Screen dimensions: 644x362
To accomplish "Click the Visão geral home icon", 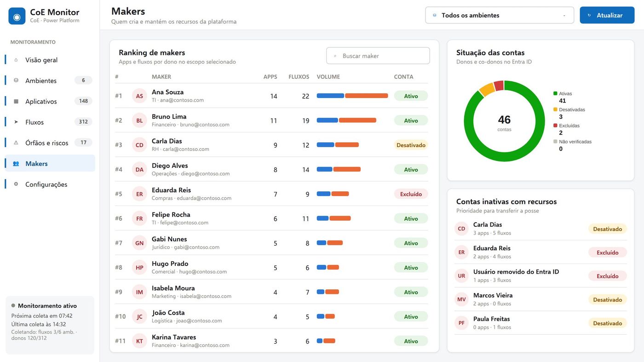I will click(16, 60).
